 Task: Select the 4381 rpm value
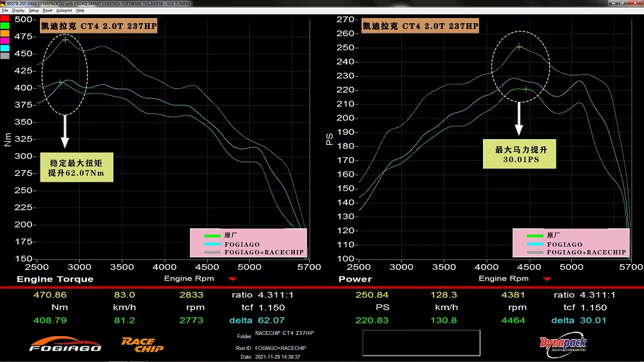513,294
